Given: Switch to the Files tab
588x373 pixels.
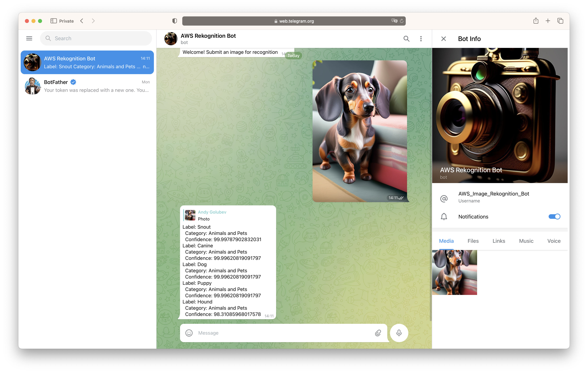Looking at the screenshot, I should (473, 241).
